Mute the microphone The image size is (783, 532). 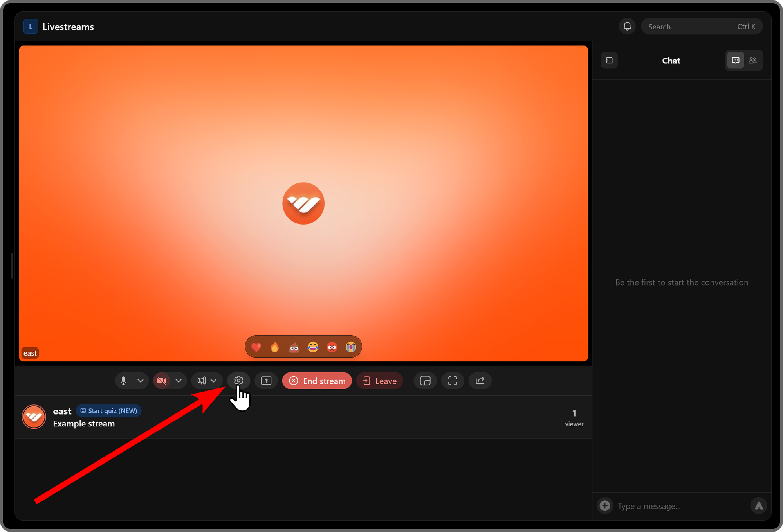124,381
